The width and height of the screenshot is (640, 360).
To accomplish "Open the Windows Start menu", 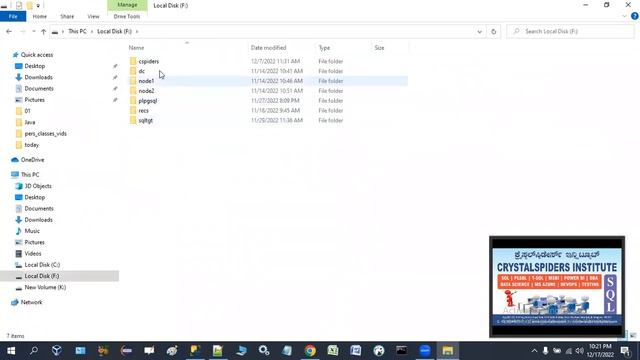I will pyautogui.click(x=11, y=351).
